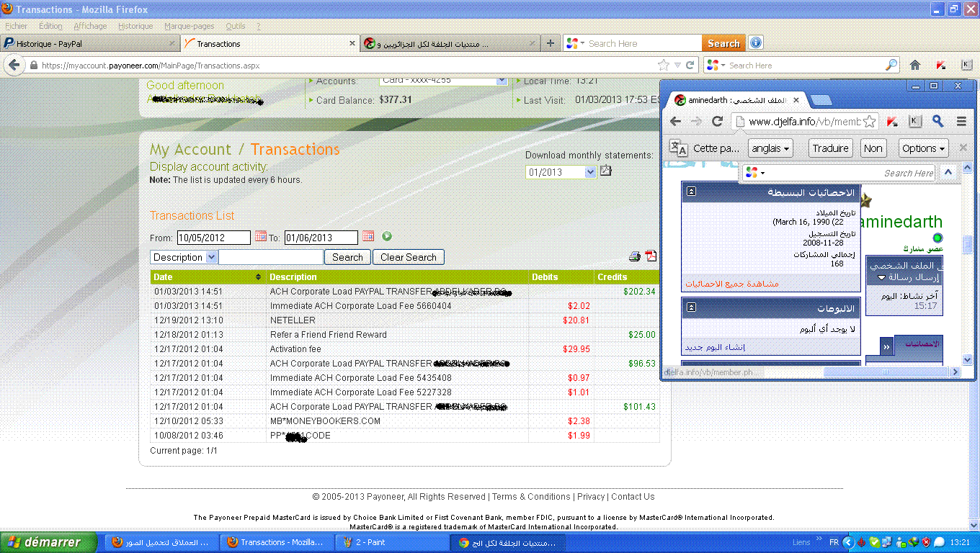Viewport: 980px width, 553px height.
Task: Open the Privacy footer link
Action: [x=591, y=496]
